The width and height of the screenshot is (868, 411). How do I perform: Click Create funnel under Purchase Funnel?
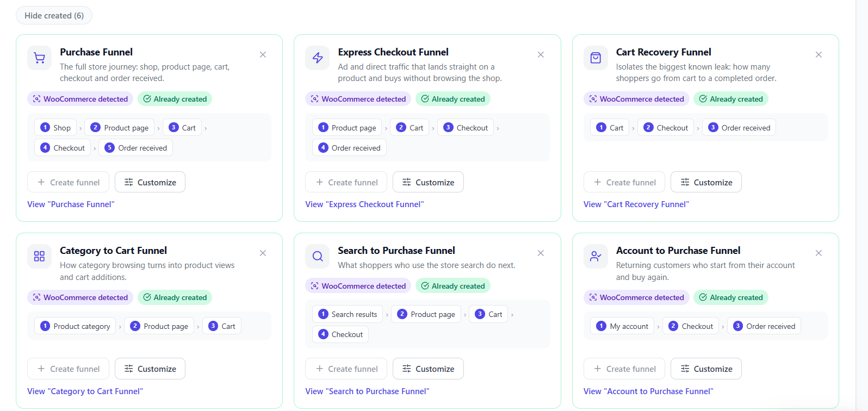[68, 182]
